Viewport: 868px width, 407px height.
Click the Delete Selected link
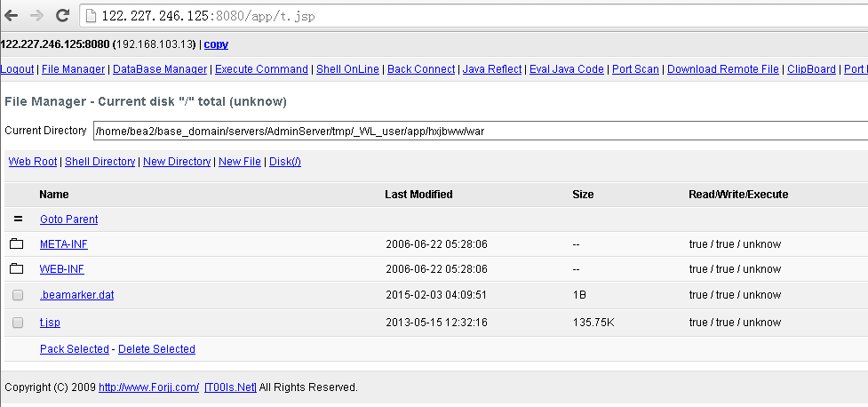(x=156, y=349)
